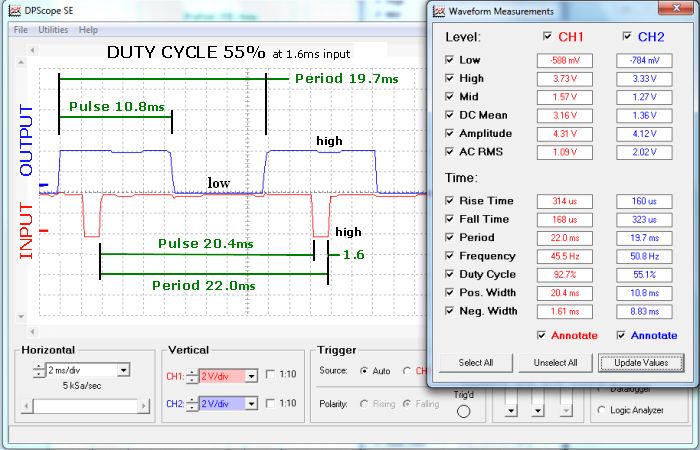Open the 2 ms/div timebase dropdown
This screenshot has height=450, width=700.
click(x=124, y=370)
